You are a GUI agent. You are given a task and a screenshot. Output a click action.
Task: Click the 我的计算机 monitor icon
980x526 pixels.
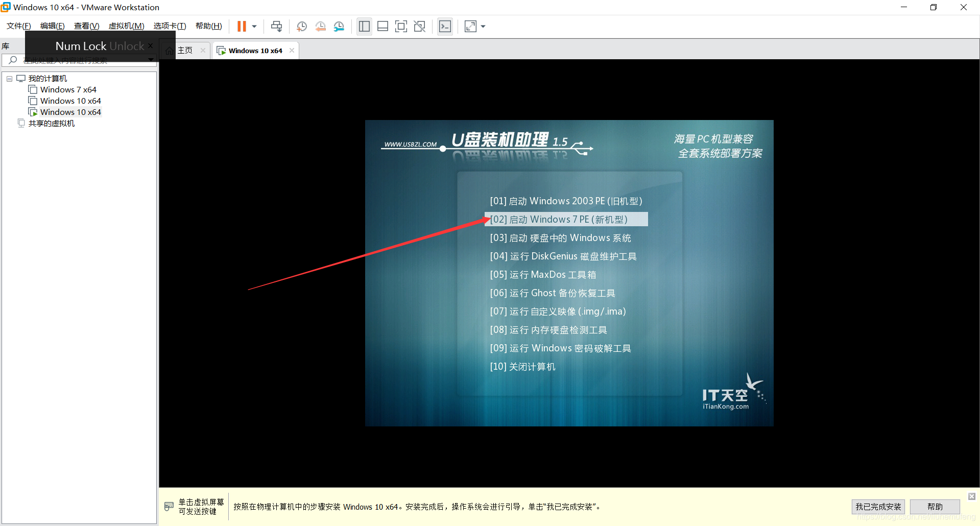(x=21, y=78)
